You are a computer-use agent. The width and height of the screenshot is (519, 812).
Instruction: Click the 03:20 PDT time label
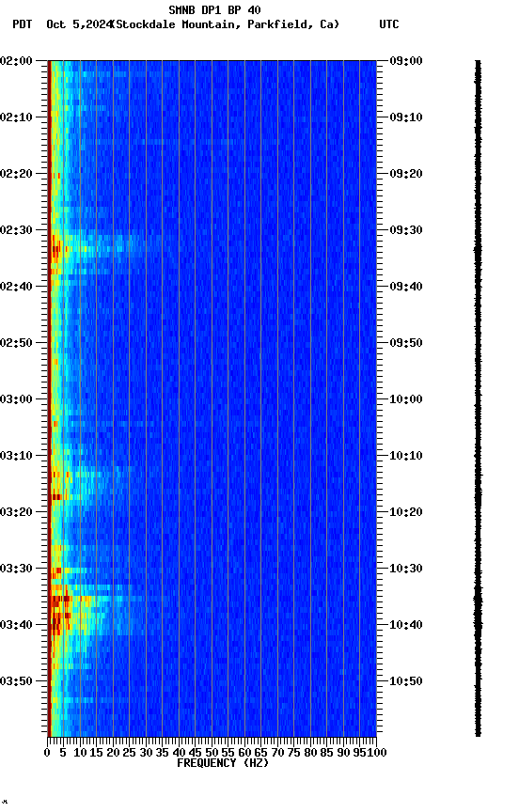point(16,512)
